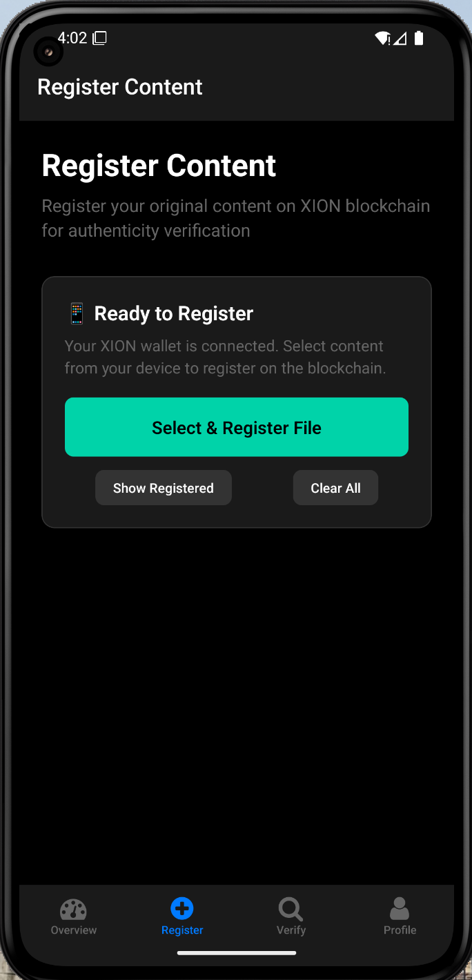Click the phone emoji beside Ready to Register
The width and height of the screenshot is (472, 980).
point(76,313)
